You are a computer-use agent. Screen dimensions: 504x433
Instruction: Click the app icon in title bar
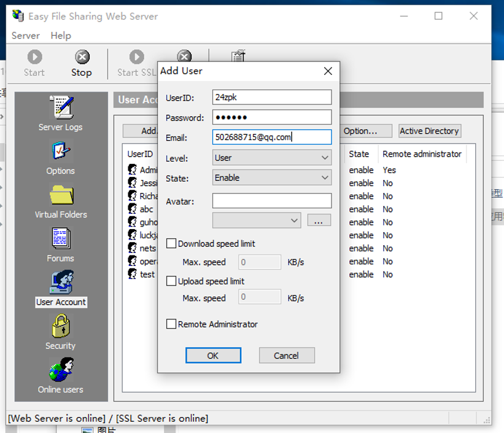[x=18, y=16]
